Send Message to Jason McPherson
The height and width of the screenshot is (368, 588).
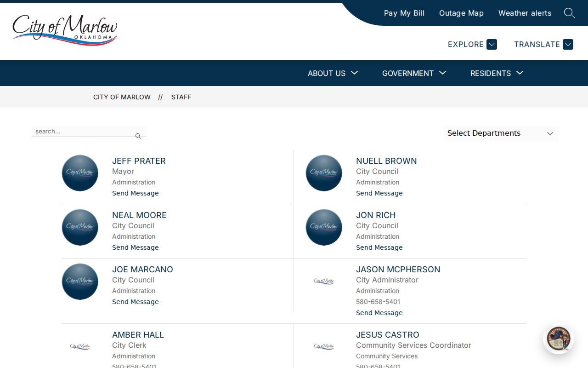[379, 313]
